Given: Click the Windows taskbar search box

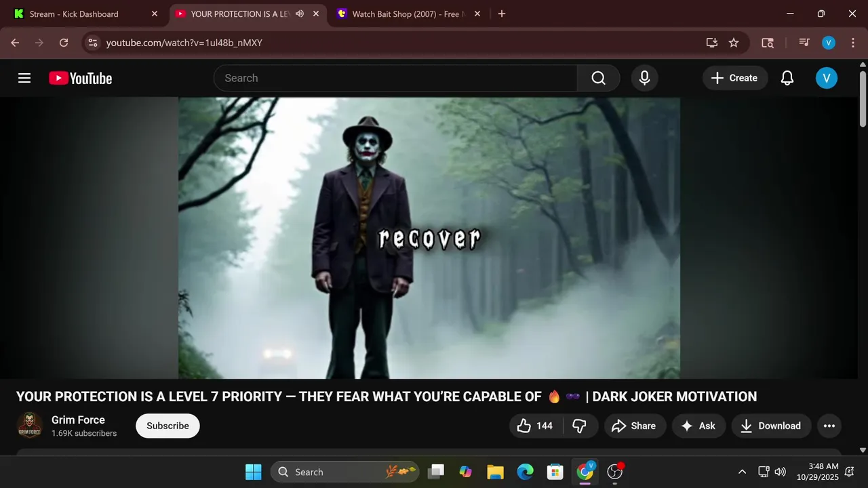Looking at the screenshot, I should click(344, 472).
